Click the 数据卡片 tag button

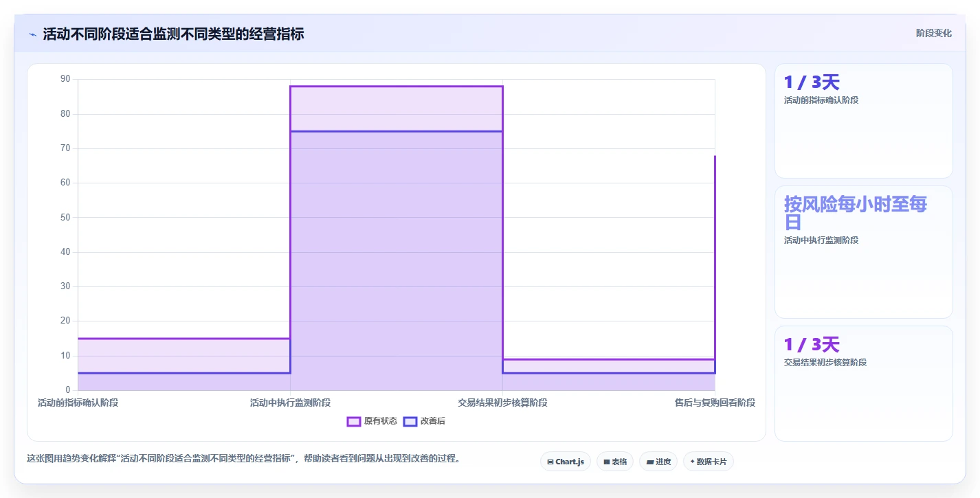coord(709,462)
